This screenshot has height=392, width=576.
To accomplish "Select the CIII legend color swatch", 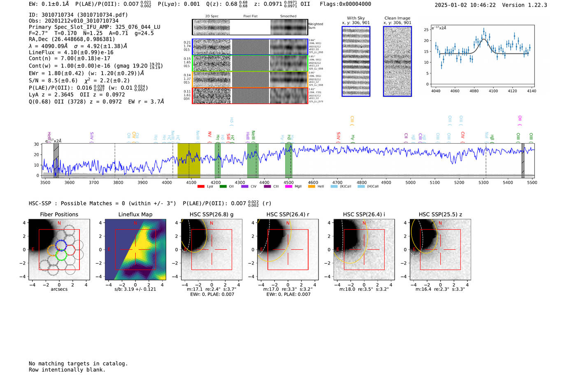I will 267,186.
